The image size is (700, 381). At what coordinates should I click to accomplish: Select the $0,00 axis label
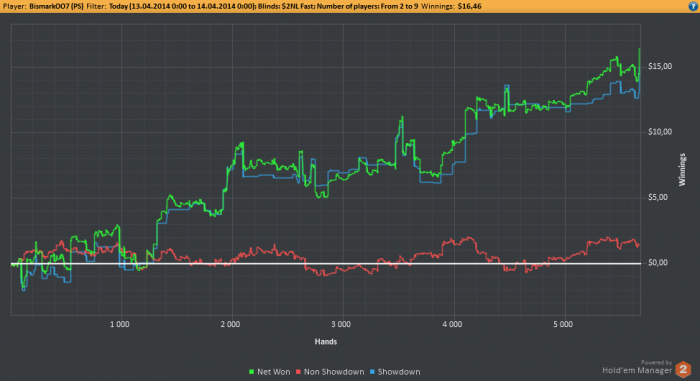(x=658, y=263)
